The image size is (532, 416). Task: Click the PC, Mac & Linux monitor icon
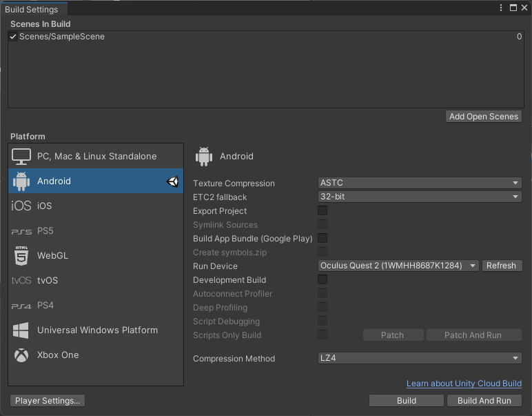[21, 156]
